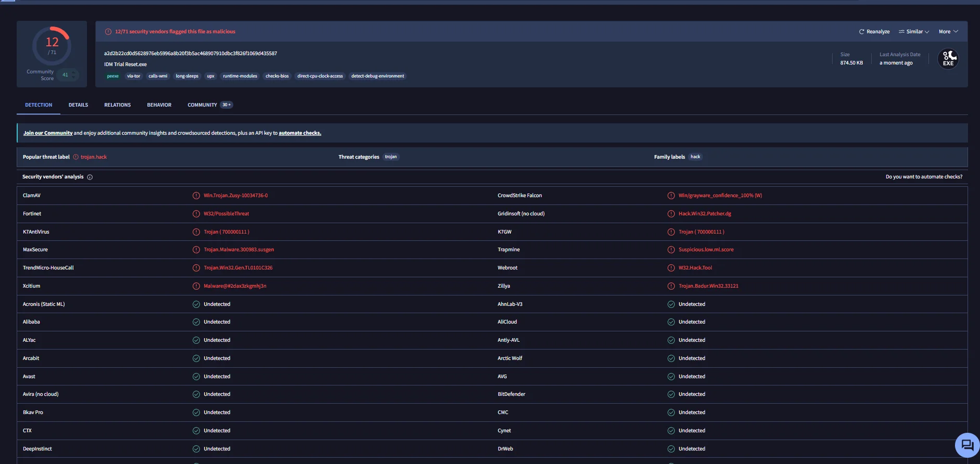This screenshot has width=980, height=464.
Task: Open the Details tab
Action: pos(78,105)
